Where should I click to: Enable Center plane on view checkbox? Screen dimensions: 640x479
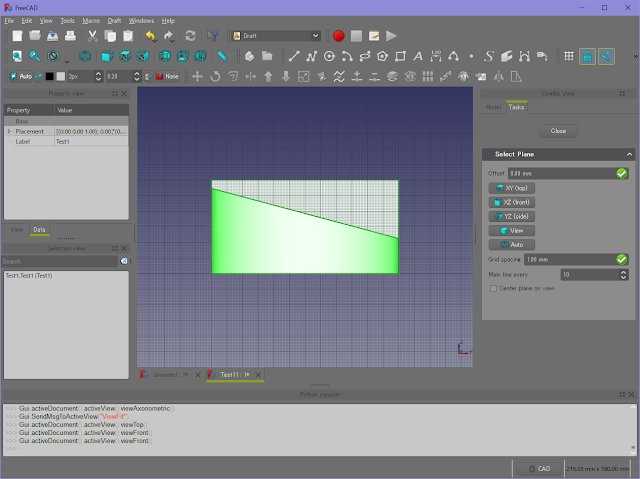click(492, 288)
